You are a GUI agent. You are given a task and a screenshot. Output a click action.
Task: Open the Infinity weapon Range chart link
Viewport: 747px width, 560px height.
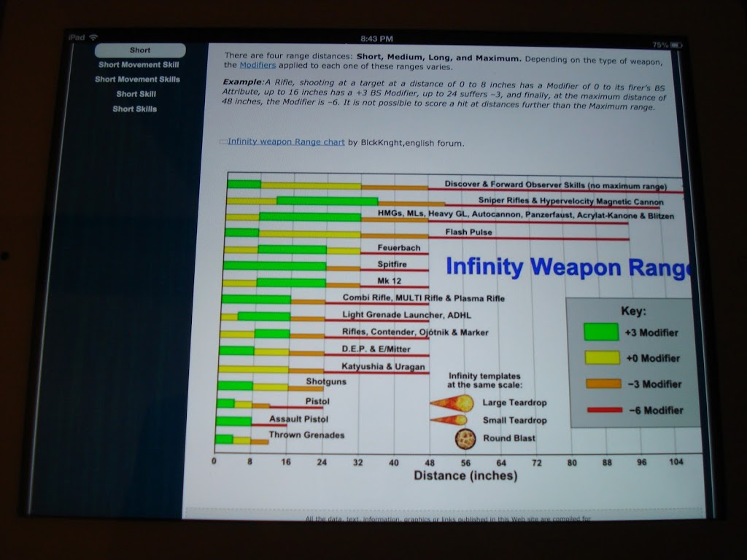(286, 142)
